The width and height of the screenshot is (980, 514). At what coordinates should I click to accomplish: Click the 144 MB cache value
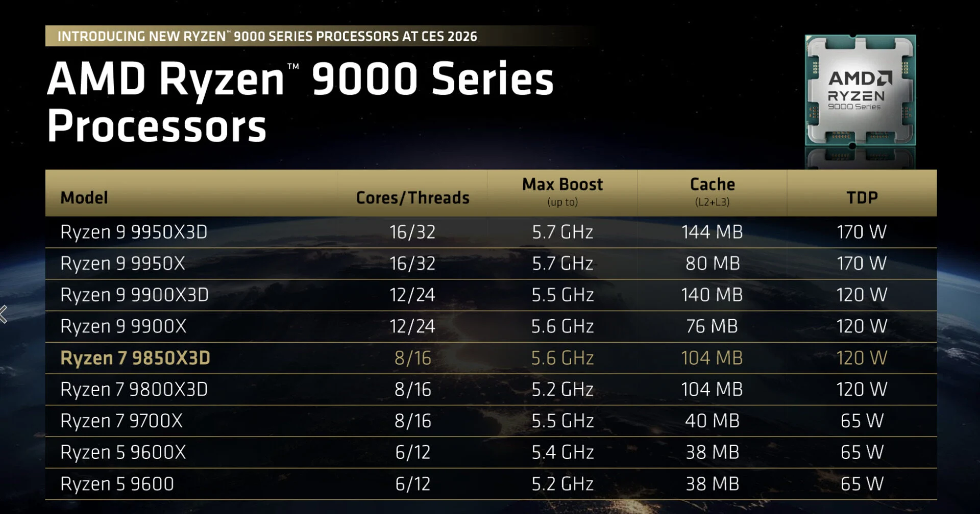coord(712,232)
